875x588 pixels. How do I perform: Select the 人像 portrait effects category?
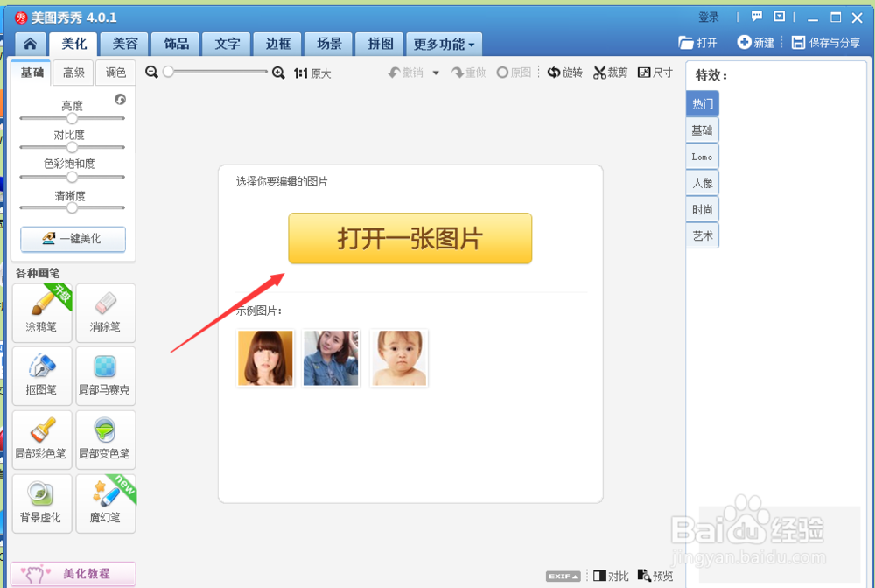click(702, 183)
